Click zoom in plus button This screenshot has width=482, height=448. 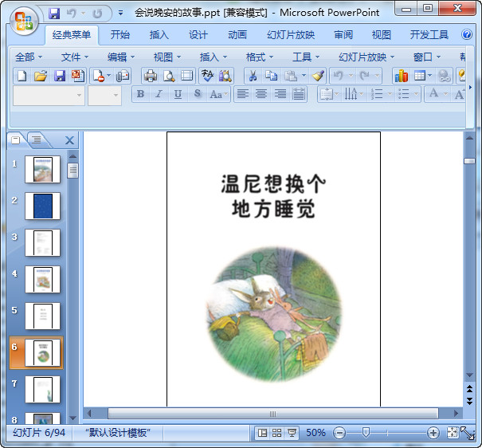coord(433,433)
